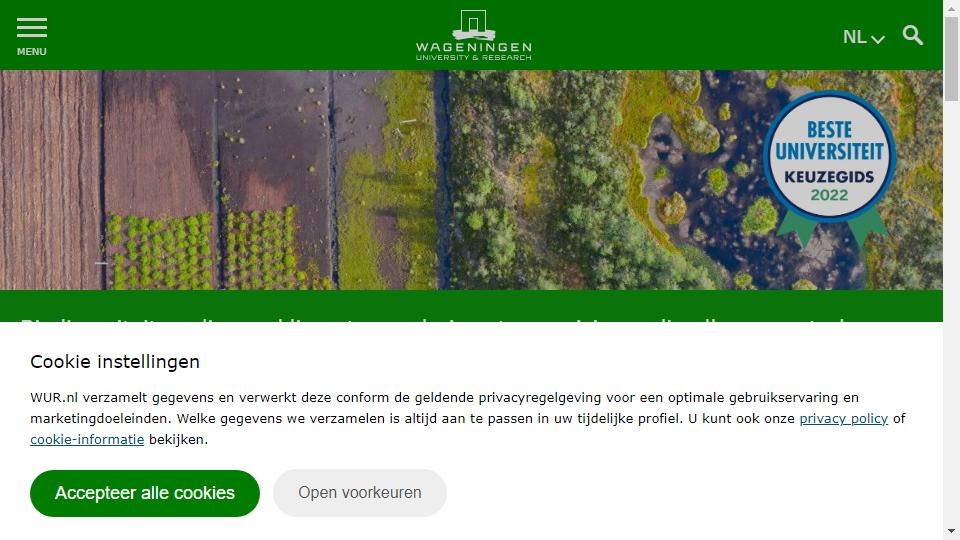Open voorkeuren for cookie preferences
Viewport: 960px width, 540px height.
[x=360, y=493]
